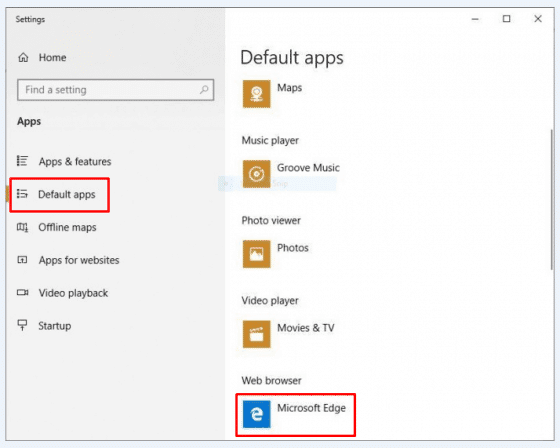
Task: Click the Offline maps icon
Action: pos(22,227)
